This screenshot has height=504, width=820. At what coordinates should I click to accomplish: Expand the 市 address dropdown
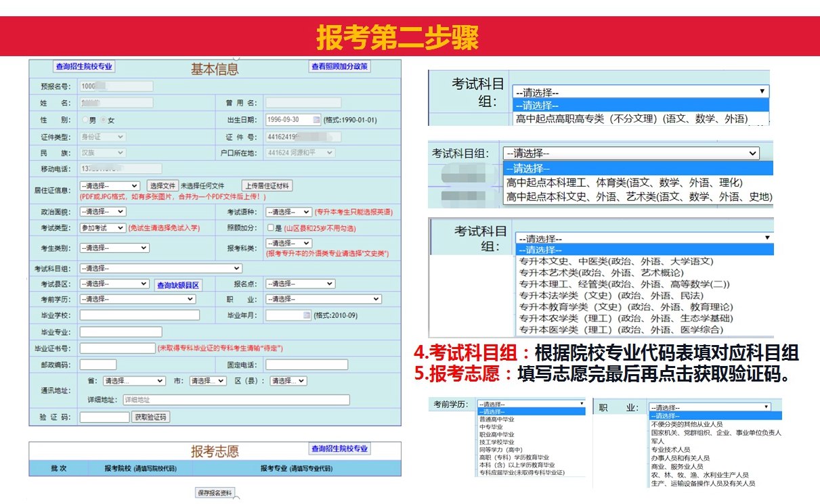tap(207, 381)
